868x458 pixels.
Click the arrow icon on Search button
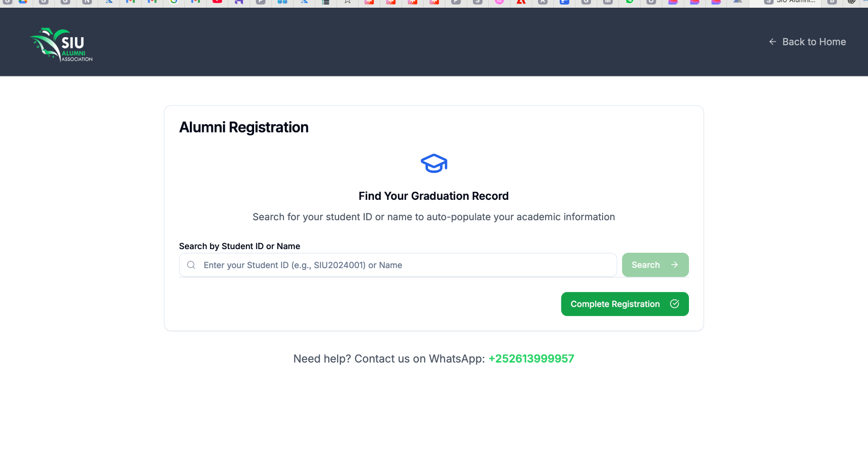pos(675,265)
